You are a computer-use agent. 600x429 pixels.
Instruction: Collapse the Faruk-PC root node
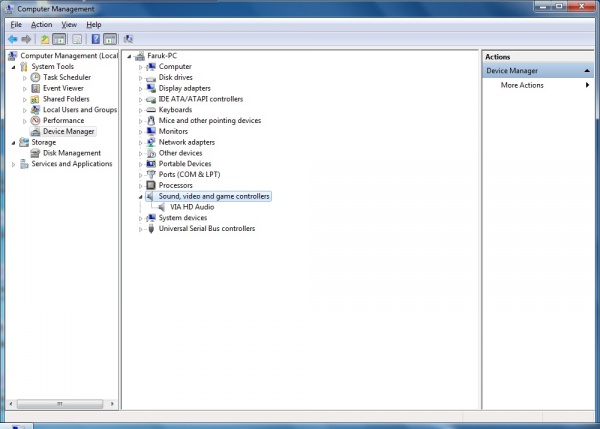click(129, 56)
